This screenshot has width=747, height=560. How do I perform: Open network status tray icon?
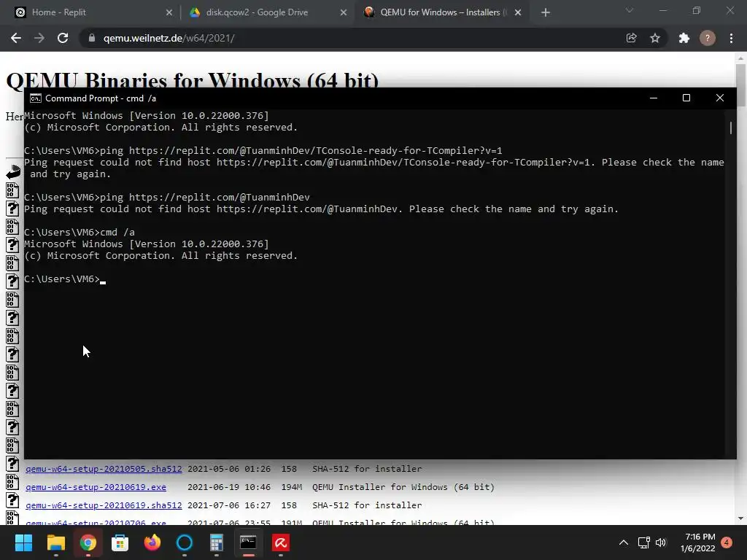[643, 542]
